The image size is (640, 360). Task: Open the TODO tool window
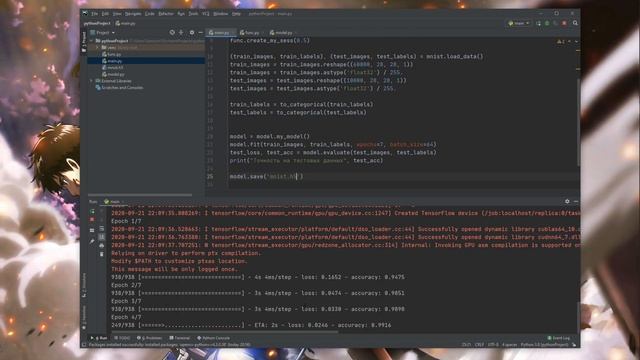[122, 338]
